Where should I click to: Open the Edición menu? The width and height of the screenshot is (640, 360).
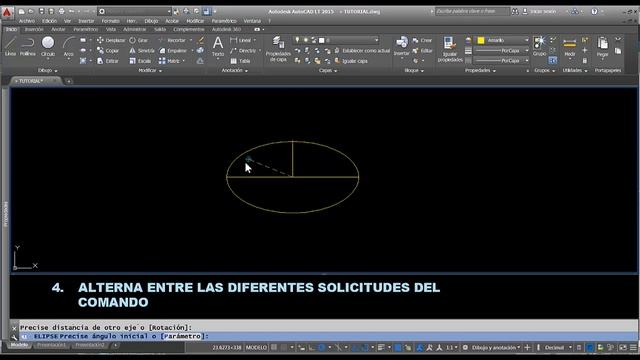pos(49,21)
